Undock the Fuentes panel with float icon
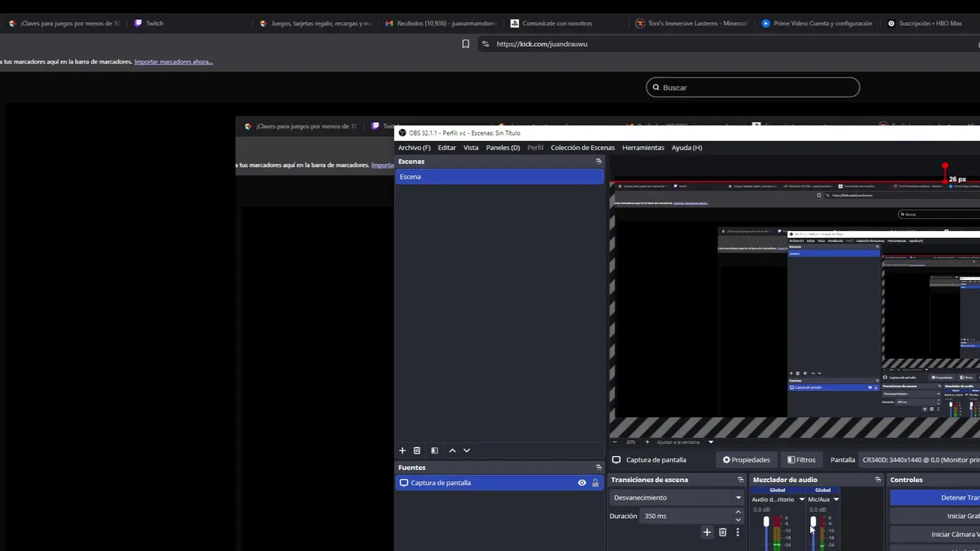980x551 pixels. pyautogui.click(x=599, y=468)
